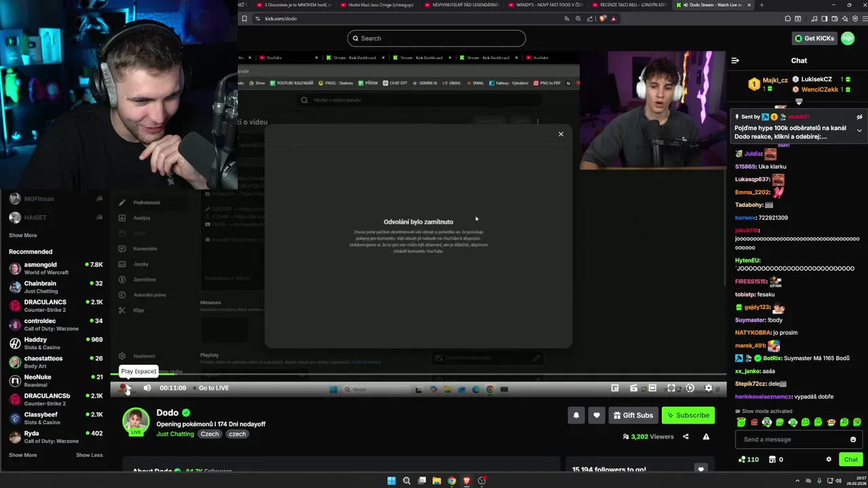Open NeoNuke Reanimal channel
This screenshot has width=868, height=488.
coord(56,380)
